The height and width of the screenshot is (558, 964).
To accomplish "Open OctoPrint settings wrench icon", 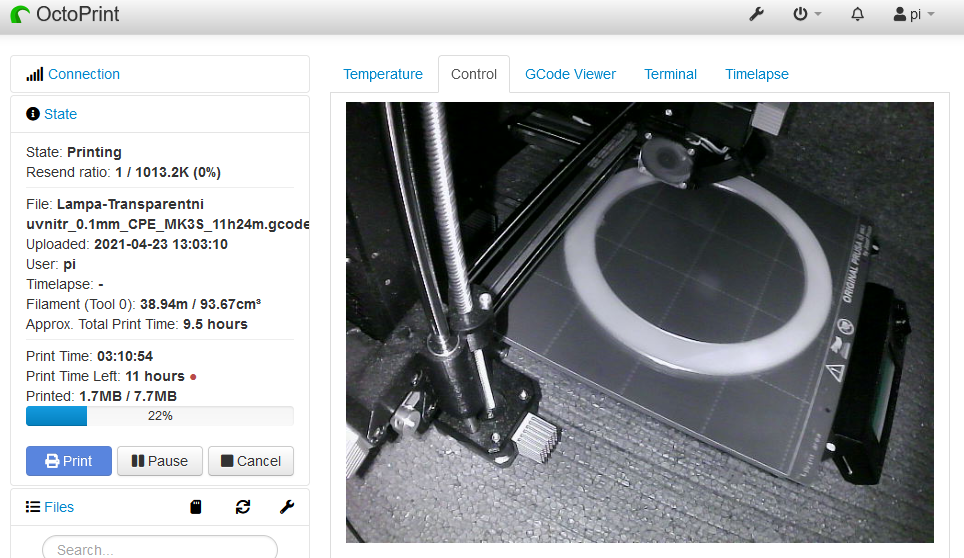I will (756, 15).
